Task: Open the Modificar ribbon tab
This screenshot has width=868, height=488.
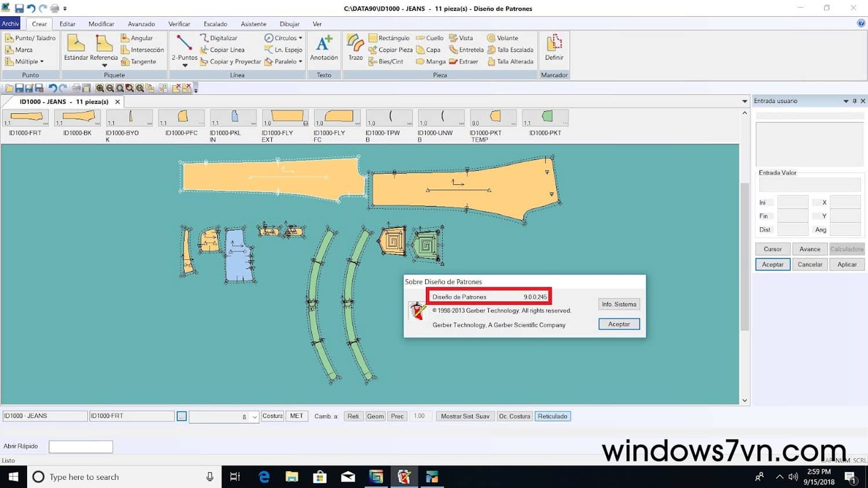Action: point(101,24)
